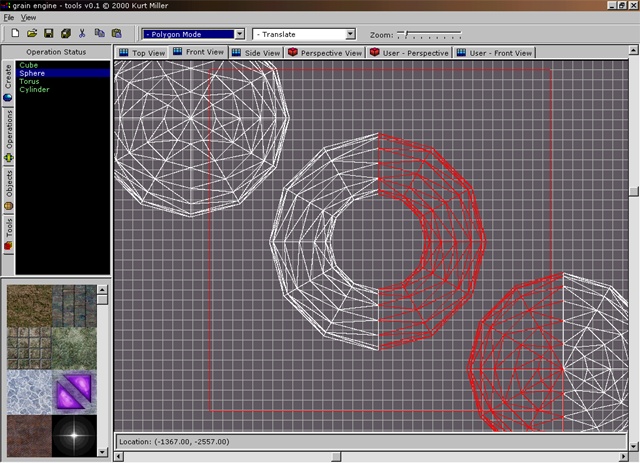Select Sphere in the create list
The image size is (640, 463).
coord(63,73)
